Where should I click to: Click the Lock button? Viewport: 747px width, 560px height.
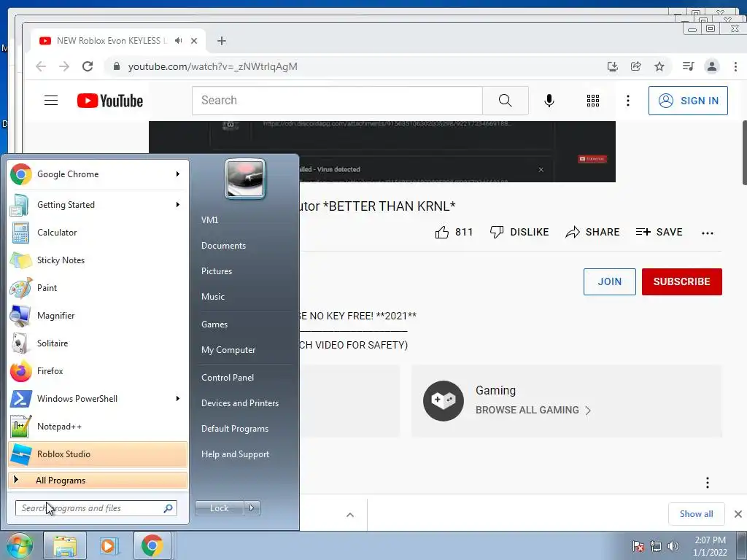click(219, 508)
